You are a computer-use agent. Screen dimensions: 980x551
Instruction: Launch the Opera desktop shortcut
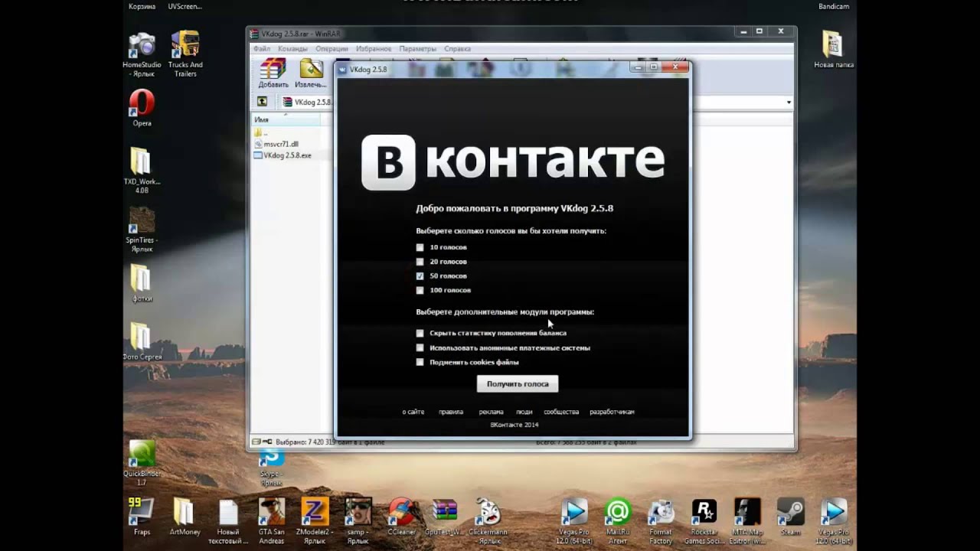point(142,108)
